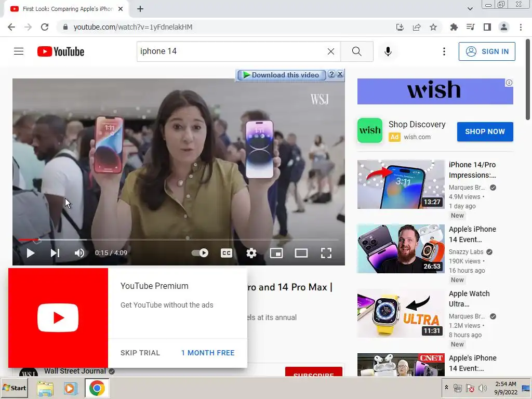Open Windows Explorer from the taskbar
Viewport: 532px width, 399px height.
45,388
